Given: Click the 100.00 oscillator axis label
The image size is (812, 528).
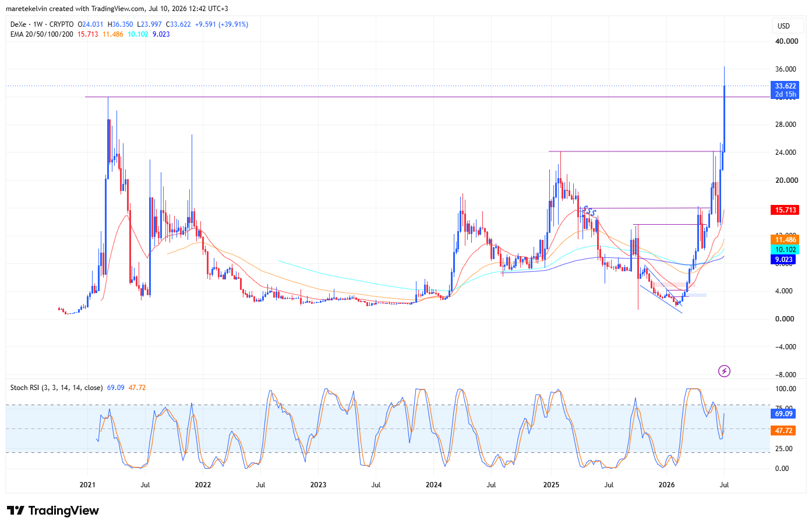Looking at the screenshot, I should point(786,389).
